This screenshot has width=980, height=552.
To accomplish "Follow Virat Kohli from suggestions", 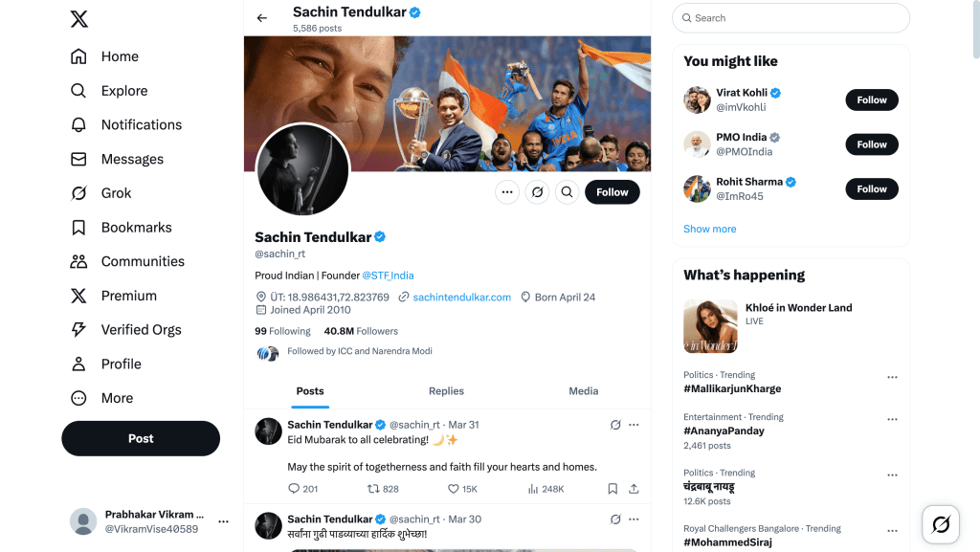I will (872, 99).
